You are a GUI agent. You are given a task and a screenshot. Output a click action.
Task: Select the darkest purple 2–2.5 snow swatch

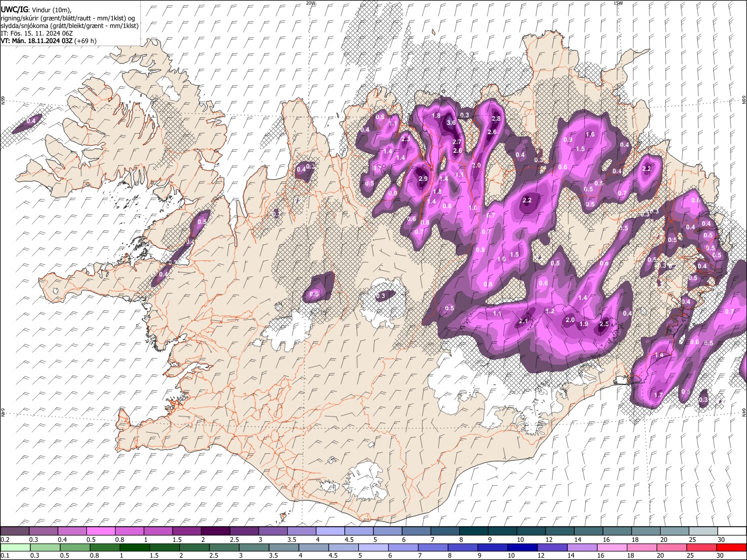click(215, 531)
